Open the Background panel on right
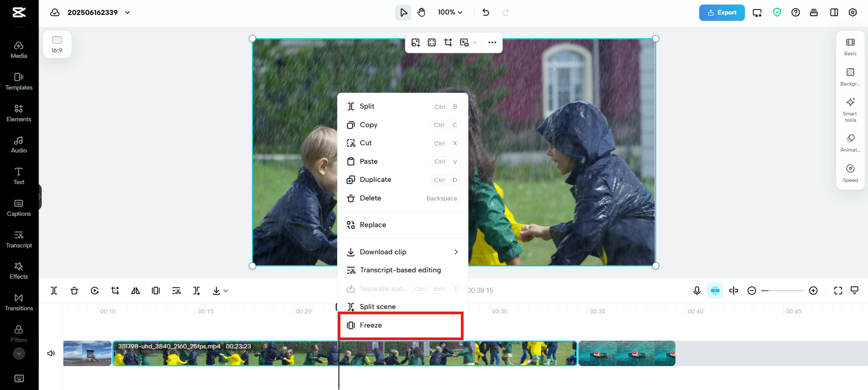This screenshot has width=868, height=390. [x=850, y=76]
